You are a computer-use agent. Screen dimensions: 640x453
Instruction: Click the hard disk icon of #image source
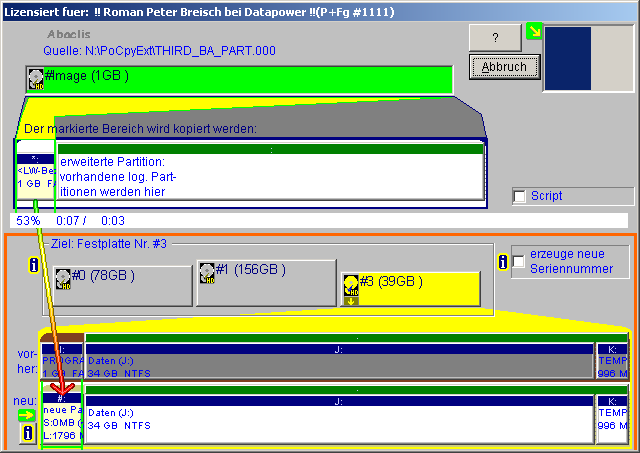[36, 78]
